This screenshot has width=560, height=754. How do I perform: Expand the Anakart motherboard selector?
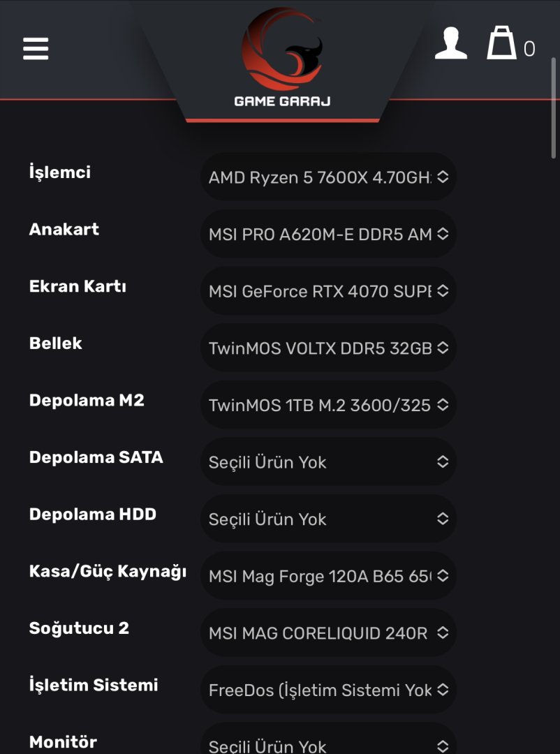pyautogui.click(x=328, y=235)
